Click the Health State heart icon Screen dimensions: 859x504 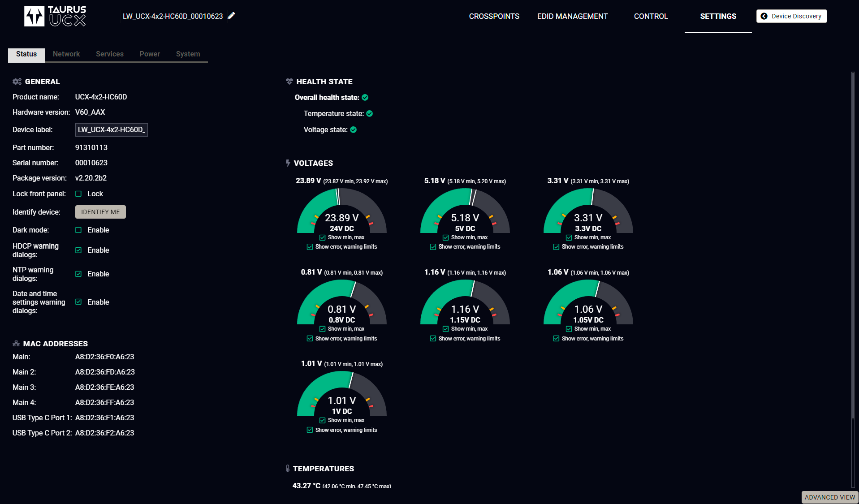coord(289,82)
